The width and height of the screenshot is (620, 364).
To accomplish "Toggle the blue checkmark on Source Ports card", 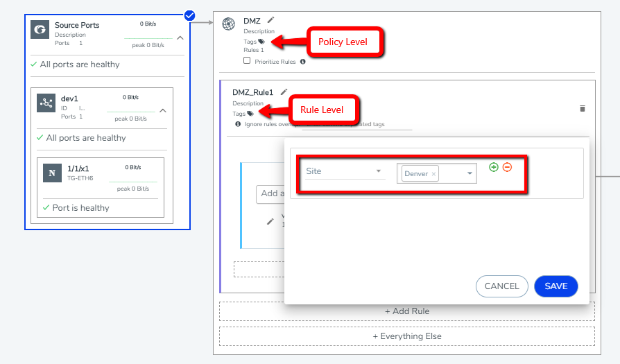I will (x=190, y=15).
